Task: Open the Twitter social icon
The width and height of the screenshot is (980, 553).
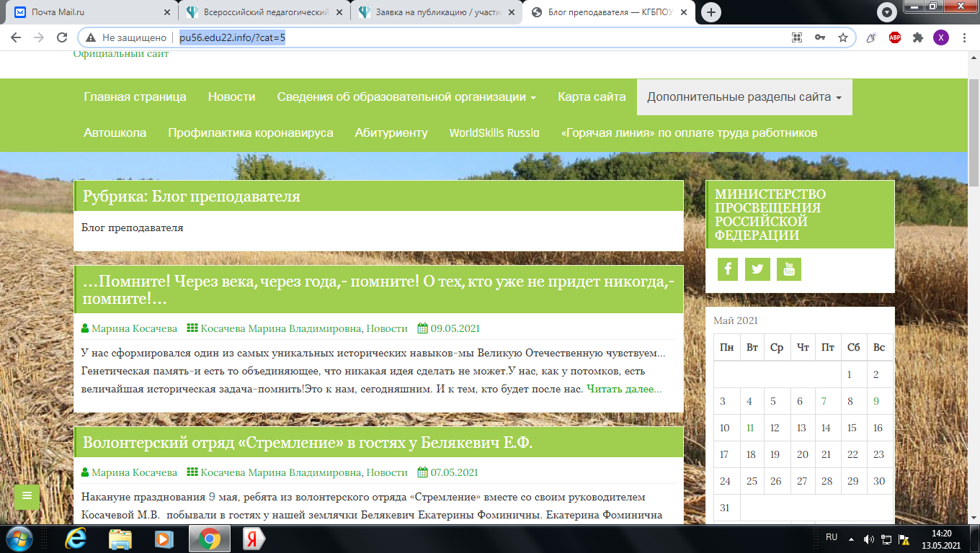Action: [x=757, y=269]
